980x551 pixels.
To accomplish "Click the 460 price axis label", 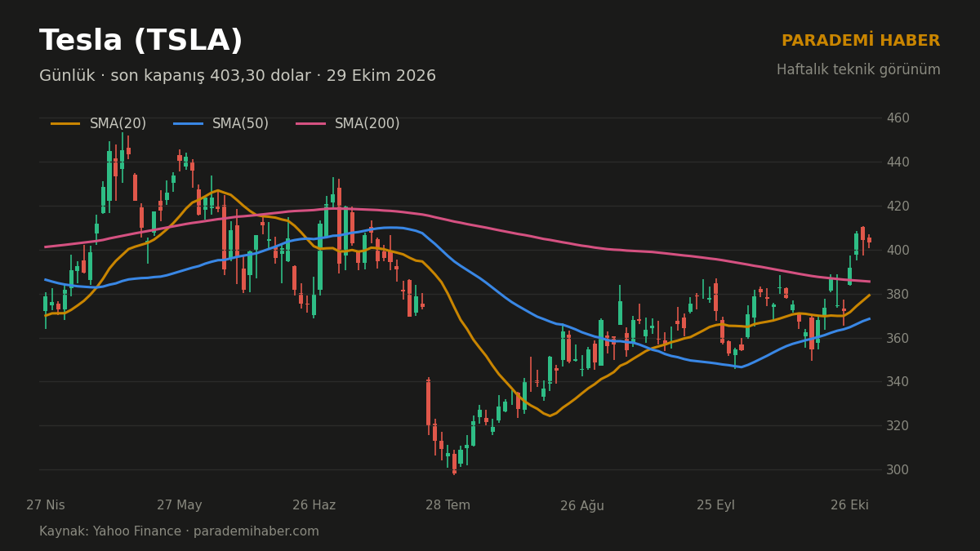I will pyautogui.click(x=898, y=118).
